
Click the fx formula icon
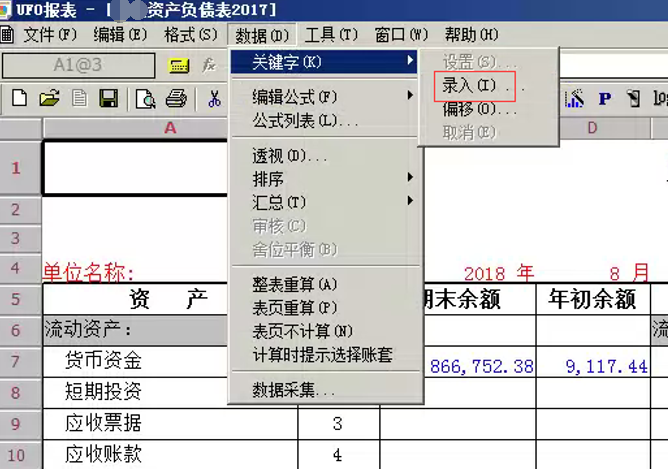point(209,65)
